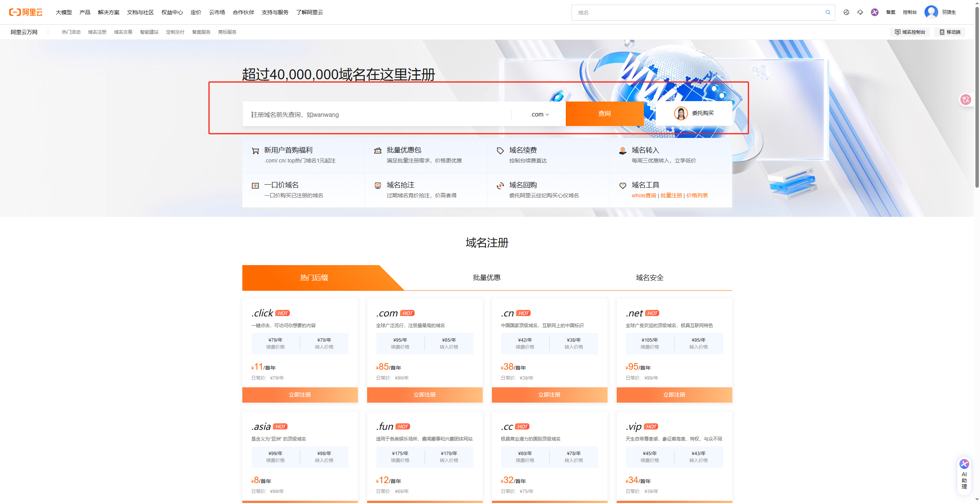
Task: Expand the 解决方案 top navigation menu
Action: click(108, 12)
